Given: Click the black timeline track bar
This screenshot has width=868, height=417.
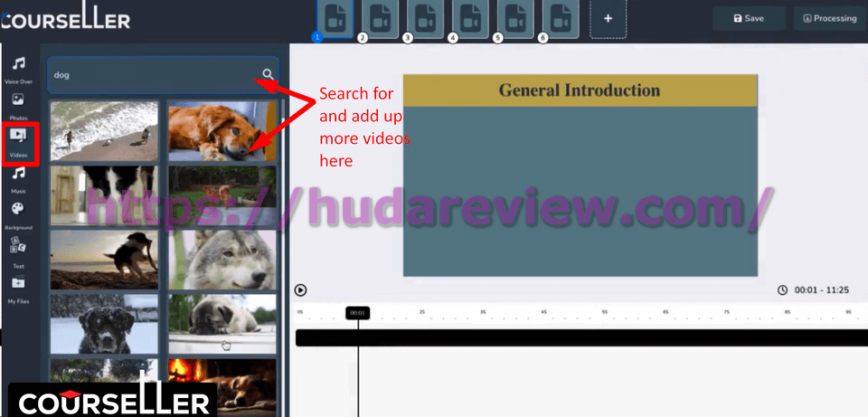Looking at the screenshot, I should (x=579, y=337).
